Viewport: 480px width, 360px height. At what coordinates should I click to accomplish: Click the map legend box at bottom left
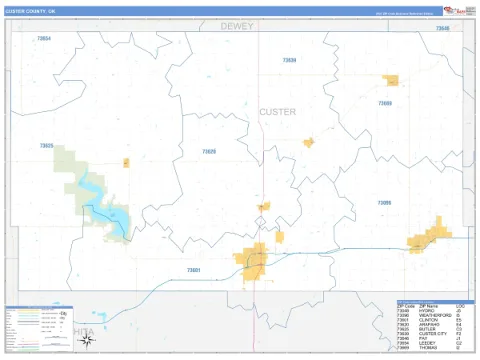39,328
